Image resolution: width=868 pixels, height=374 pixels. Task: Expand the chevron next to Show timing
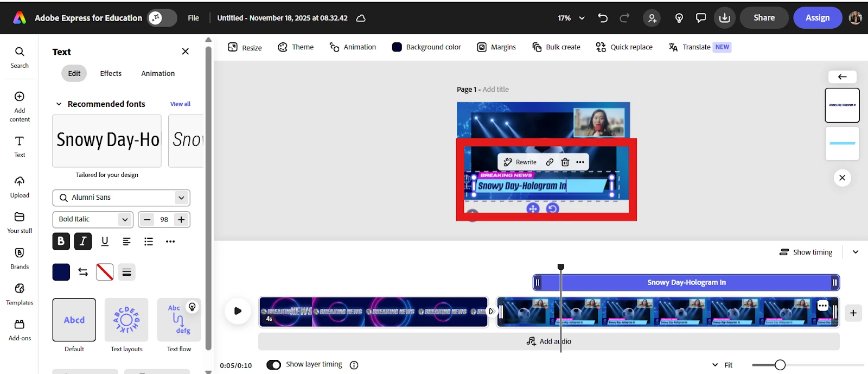pos(856,252)
